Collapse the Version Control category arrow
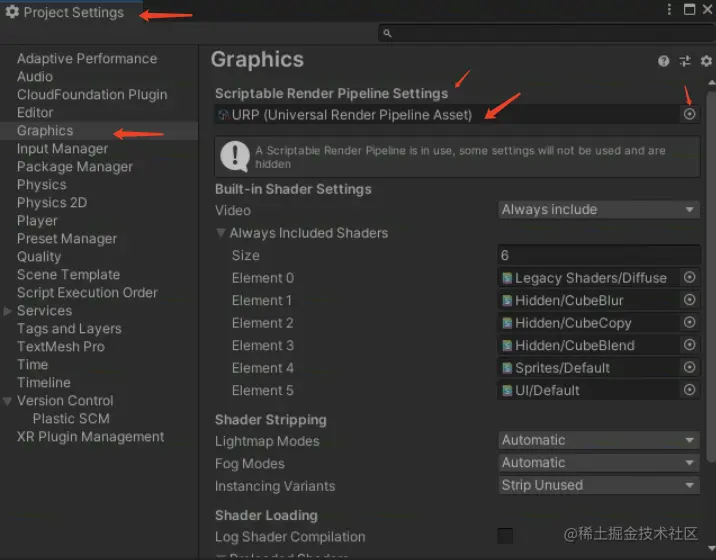716x560 pixels. click(x=7, y=401)
